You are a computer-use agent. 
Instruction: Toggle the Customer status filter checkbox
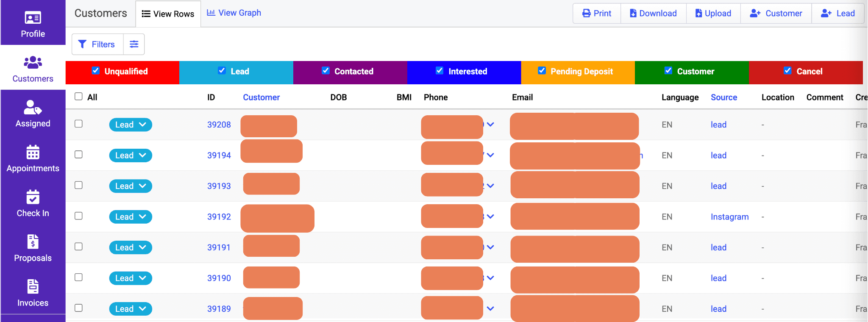(668, 71)
